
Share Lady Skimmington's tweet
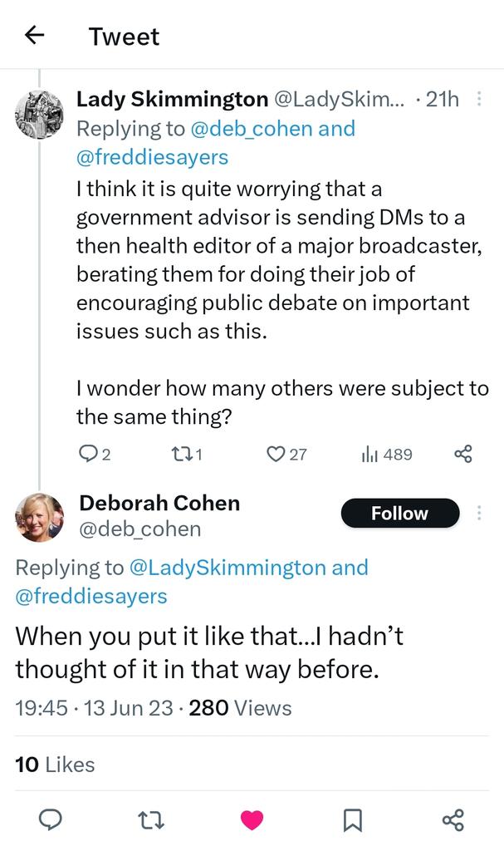point(462,454)
